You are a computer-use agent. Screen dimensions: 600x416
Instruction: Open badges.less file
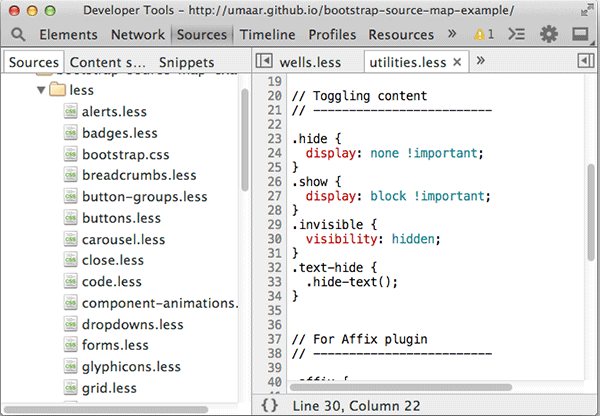pos(119,133)
